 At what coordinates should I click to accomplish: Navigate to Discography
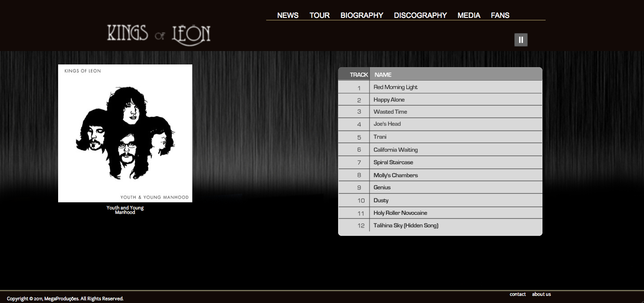pos(420,15)
